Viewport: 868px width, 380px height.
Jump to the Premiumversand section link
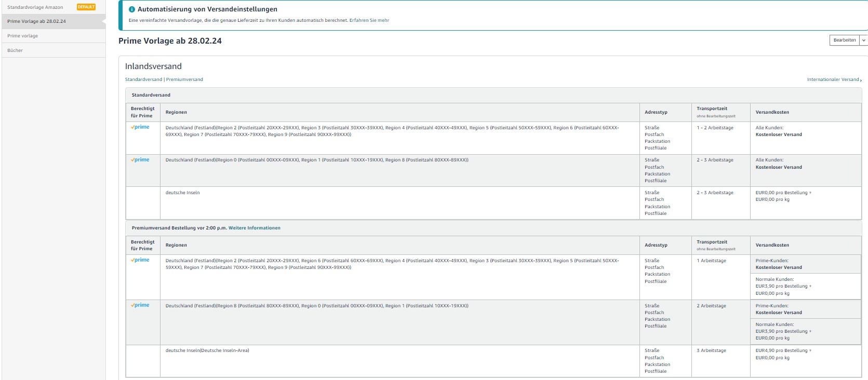184,79
